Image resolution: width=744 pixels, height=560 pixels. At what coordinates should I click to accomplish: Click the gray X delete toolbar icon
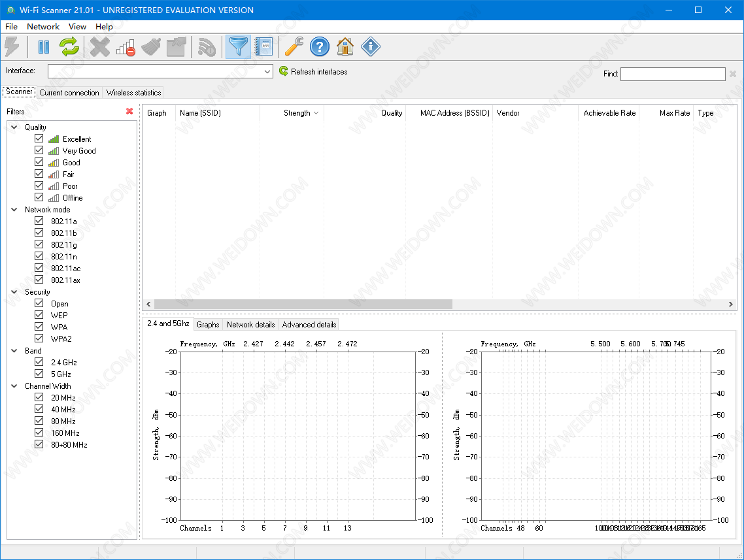[x=99, y=46]
